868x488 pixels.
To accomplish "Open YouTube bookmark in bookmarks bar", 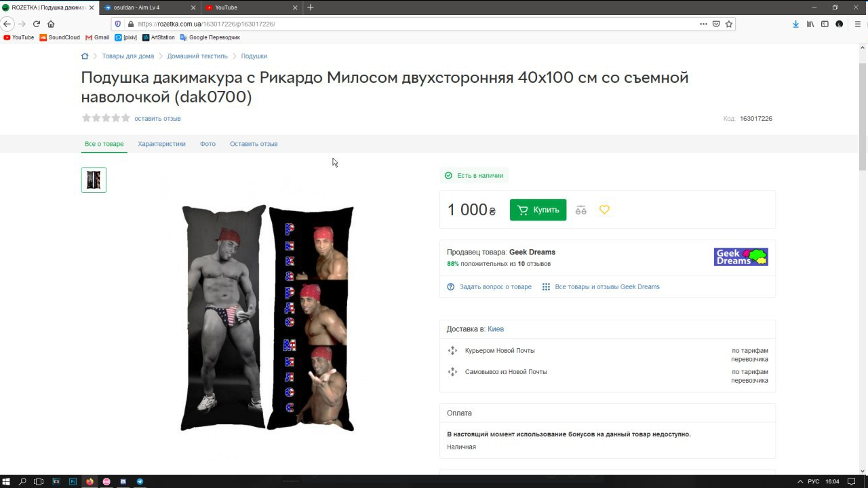I will [19, 37].
